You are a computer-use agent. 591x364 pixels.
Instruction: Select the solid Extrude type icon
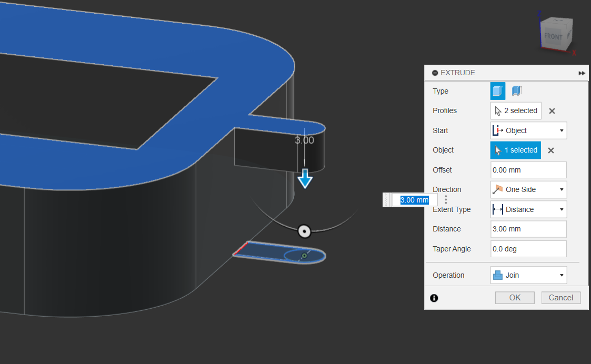(x=497, y=91)
